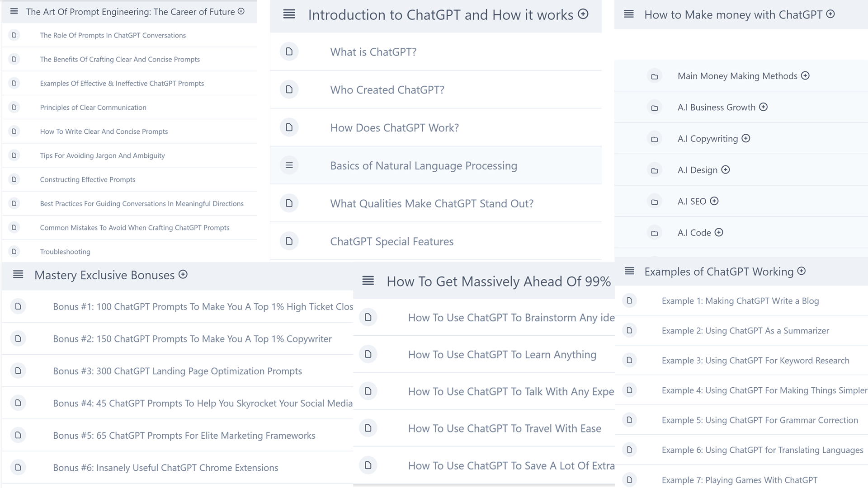This screenshot has width=868, height=488.
Task: Click the document icon beside 'How To Use ChatGPT To Learn Anything'
Action: [x=368, y=354]
